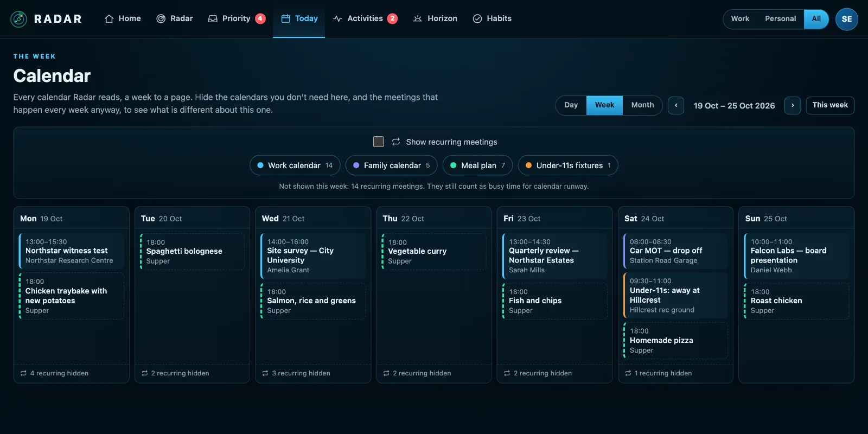The image size is (868, 434).
Task: Click the Priority inbox icon
Action: click(x=213, y=18)
